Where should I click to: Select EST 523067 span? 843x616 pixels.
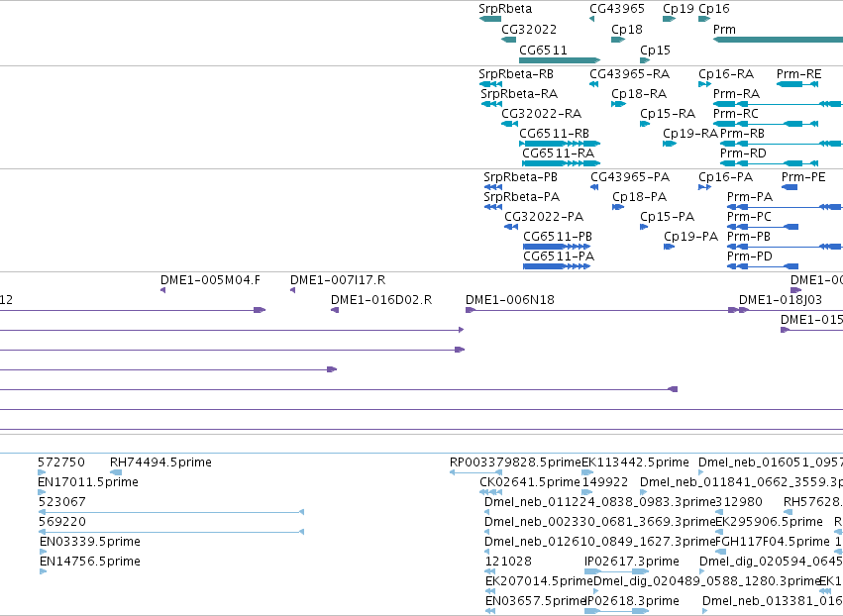(x=171, y=512)
